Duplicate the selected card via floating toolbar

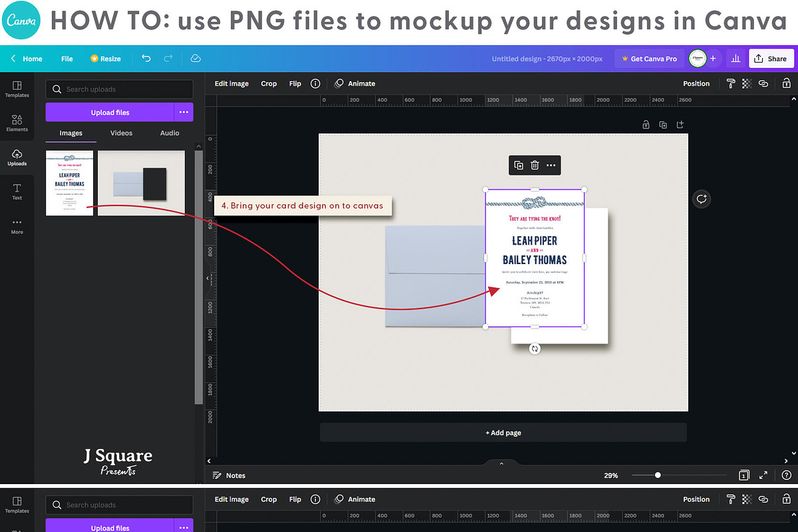click(x=519, y=165)
